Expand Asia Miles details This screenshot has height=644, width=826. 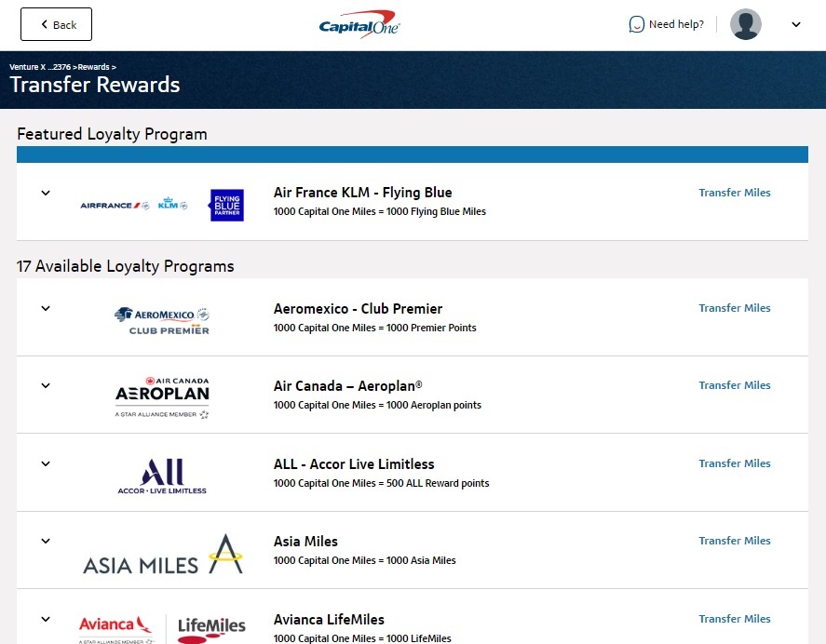point(46,541)
